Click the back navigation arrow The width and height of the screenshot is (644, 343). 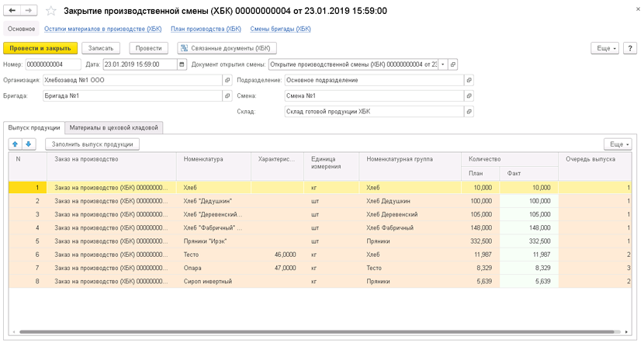pyautogui.click(x=12, y=11)
